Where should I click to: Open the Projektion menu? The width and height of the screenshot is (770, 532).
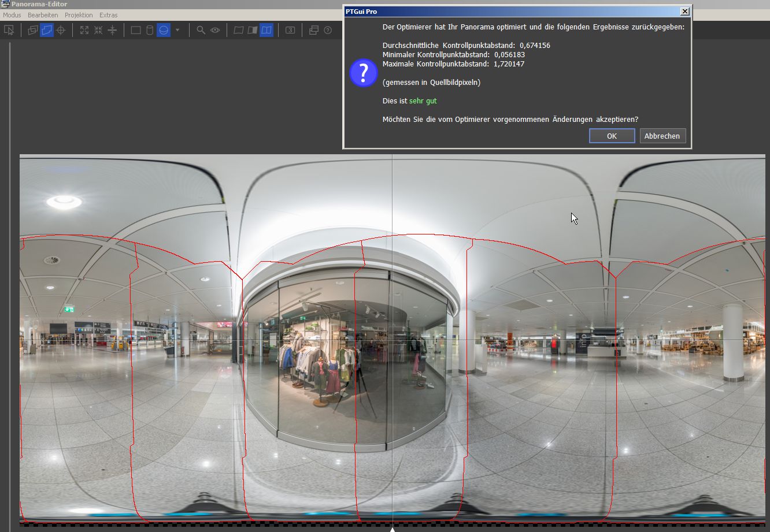click(x=79, y=15)
